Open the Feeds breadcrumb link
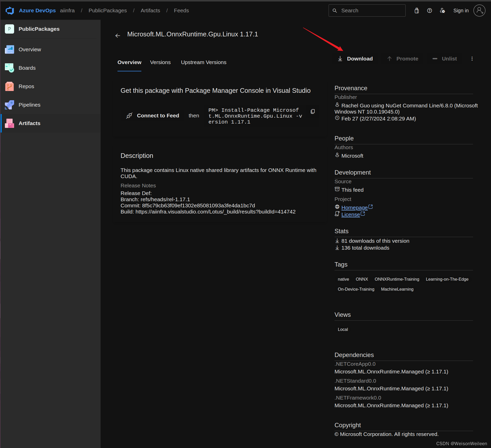Viewport: 491px width, 448px height. pyautogui.click(x=181, y=11)
